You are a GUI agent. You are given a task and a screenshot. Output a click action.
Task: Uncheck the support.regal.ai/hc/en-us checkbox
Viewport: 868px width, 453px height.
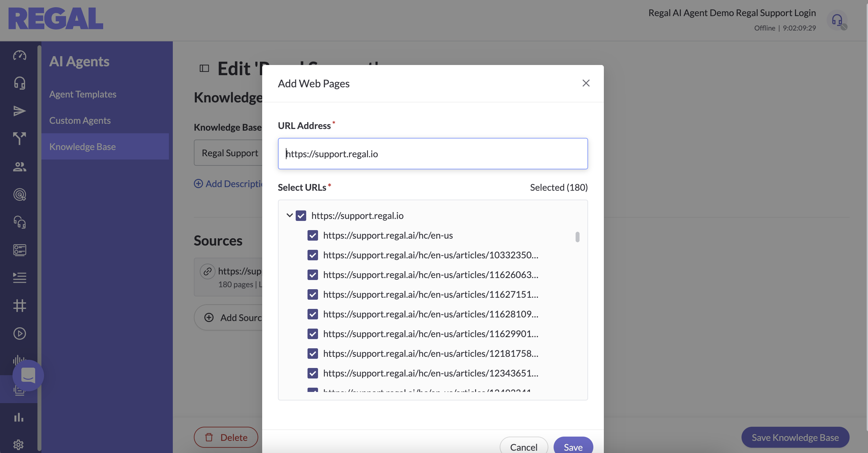tap(313, 235)
